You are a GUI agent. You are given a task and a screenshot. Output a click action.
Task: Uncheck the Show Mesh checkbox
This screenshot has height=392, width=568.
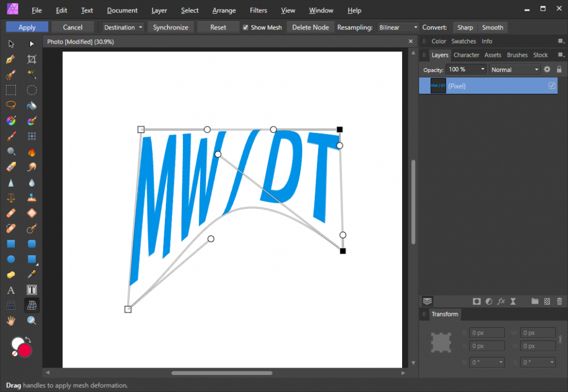(x=245, y=27)
